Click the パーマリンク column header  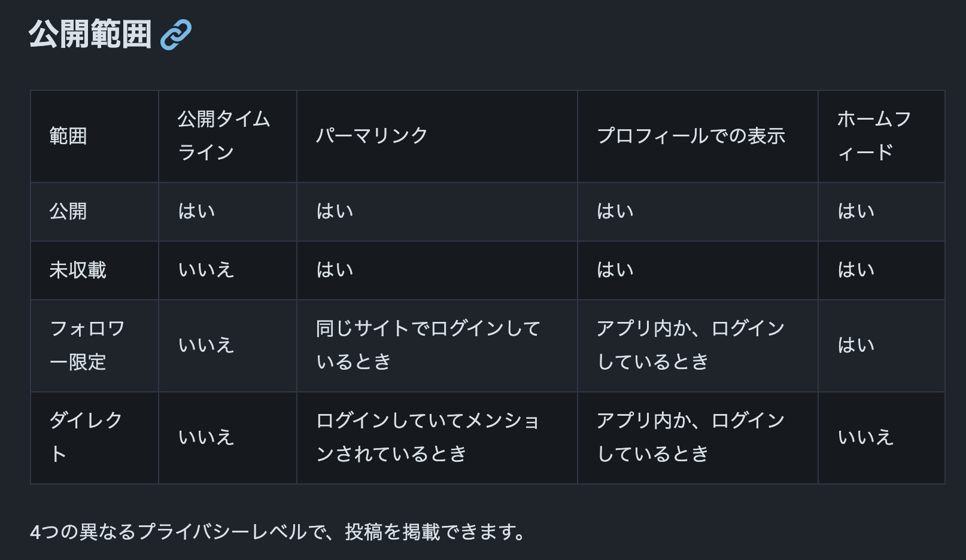tap(437, 136)
